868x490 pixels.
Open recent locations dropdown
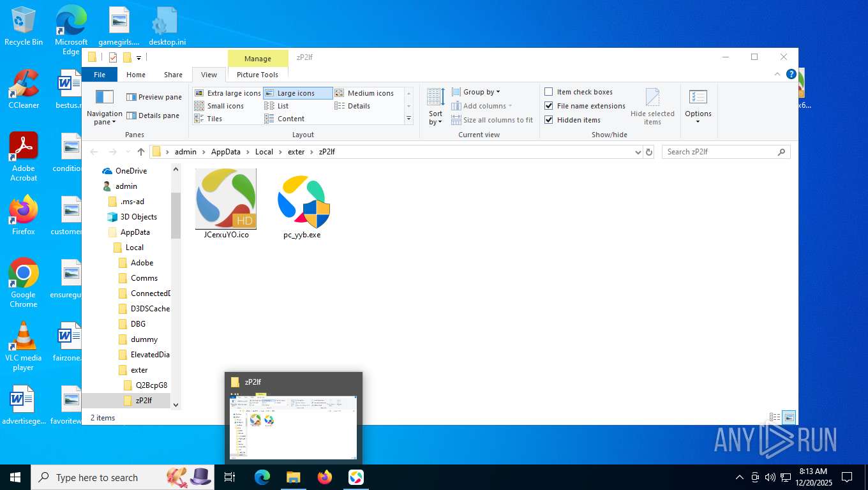(127, 152)
